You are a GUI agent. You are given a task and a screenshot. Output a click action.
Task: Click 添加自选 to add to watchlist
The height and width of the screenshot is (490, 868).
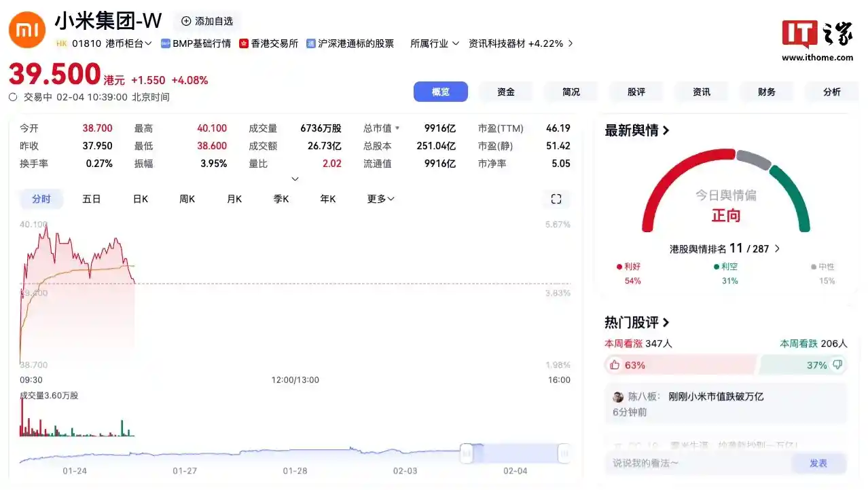(207, 21)
